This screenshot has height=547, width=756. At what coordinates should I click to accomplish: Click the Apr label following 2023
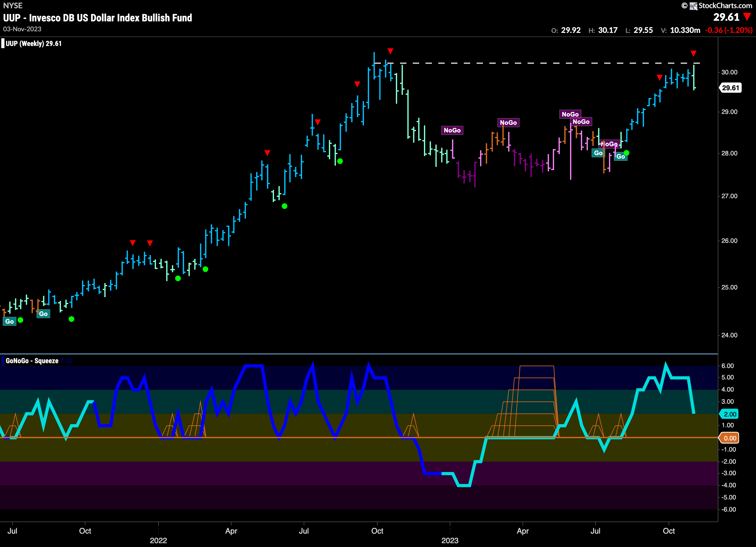523,531
